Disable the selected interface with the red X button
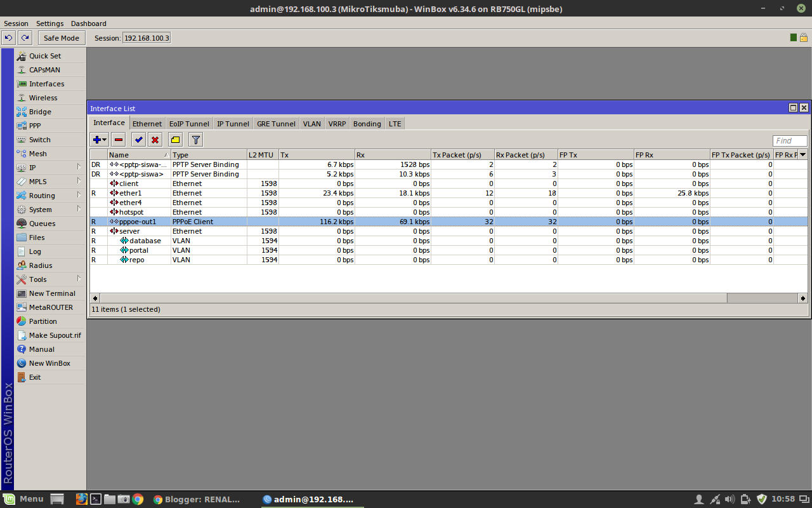The image size is (812, 508). pos(155,140)
